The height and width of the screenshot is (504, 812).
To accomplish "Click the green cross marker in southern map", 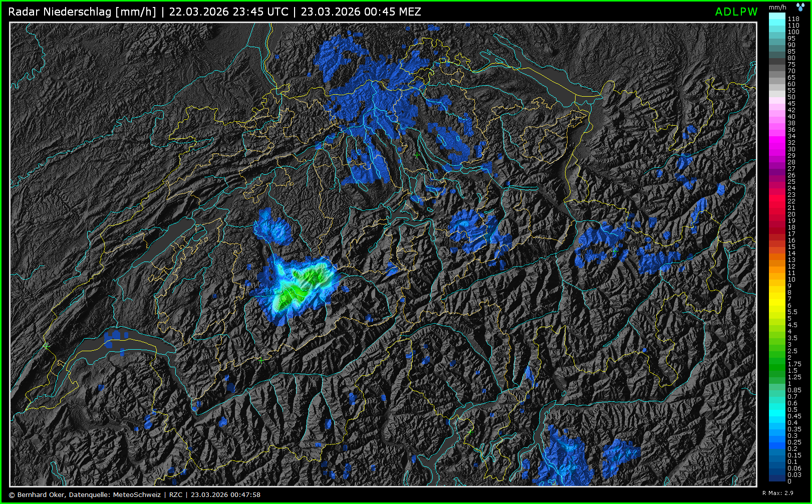I will [470, 431].
